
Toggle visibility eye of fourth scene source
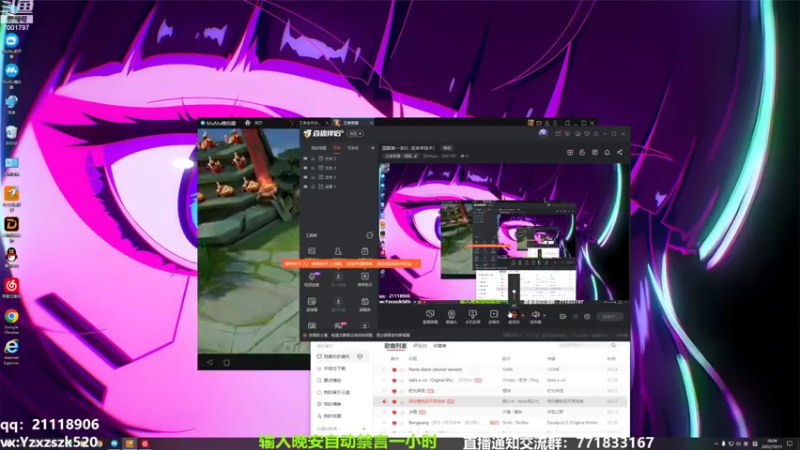[306, 187]
